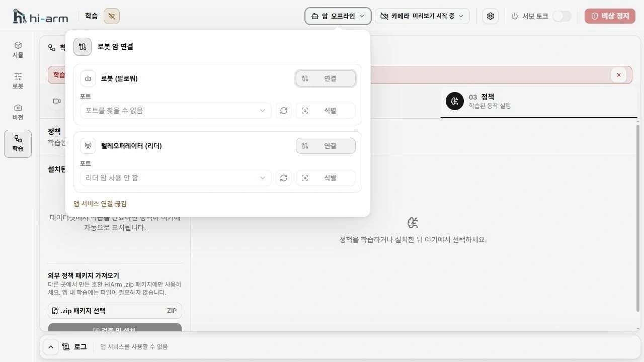Viewport: 644px width, 362px height.
Task: Go to 시뮬 in the sidebar
Action: tap(18, 50)
